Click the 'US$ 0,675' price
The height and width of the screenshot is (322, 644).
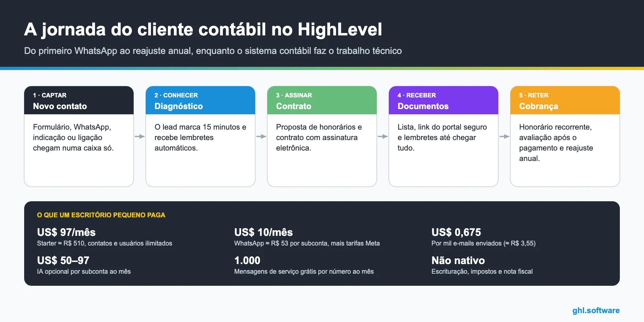[456, 232]
